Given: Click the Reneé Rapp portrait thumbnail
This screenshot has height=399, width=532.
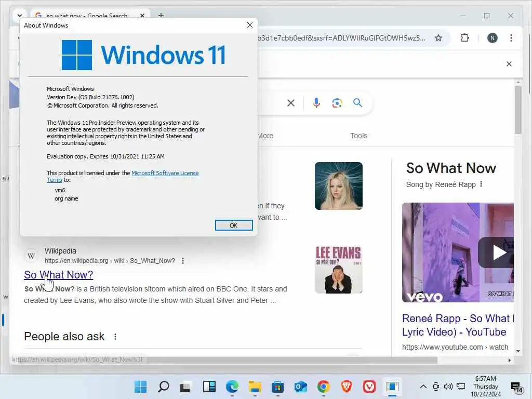Looking at the screenshot, I should (339, 186).
